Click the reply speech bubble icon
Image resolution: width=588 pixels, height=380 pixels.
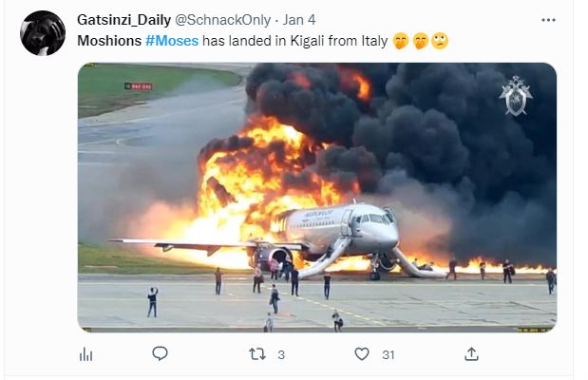[160, 353]
